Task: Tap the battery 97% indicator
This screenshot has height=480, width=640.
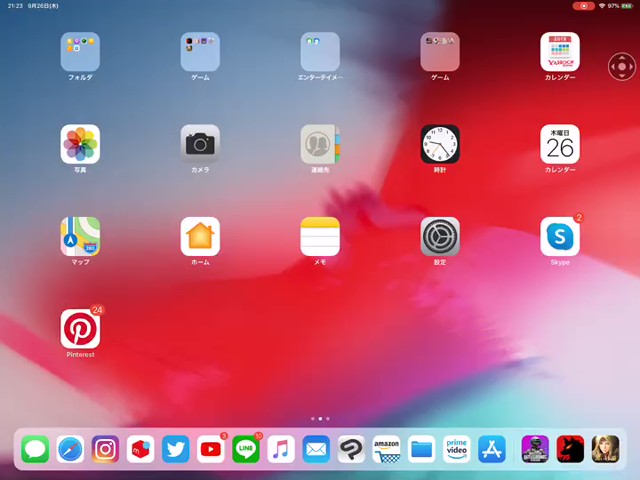Action: coord(620,6)
